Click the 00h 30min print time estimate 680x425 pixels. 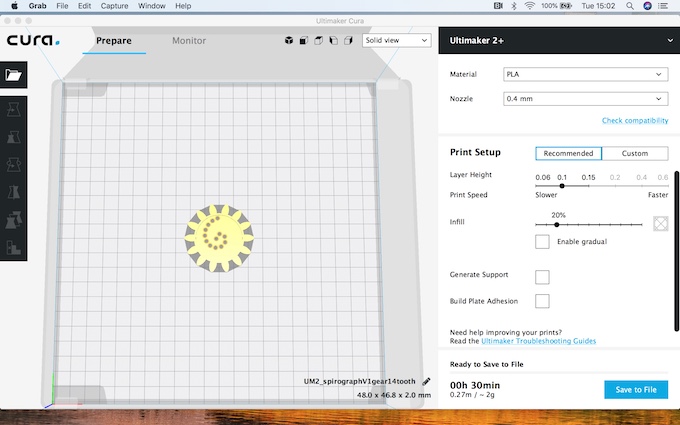point(475,385)
